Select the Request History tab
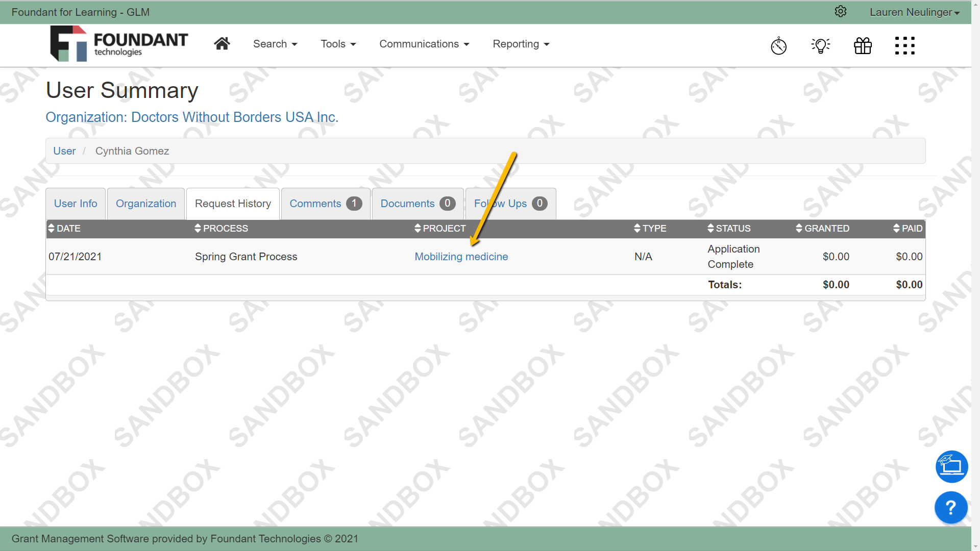 pos(233,204)
